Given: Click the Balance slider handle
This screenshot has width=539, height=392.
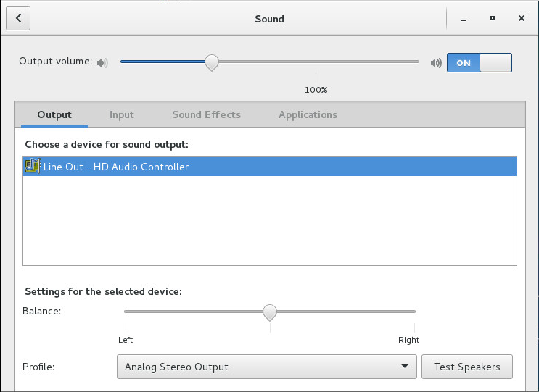Looking at the screenshot, I should [270, 312].
